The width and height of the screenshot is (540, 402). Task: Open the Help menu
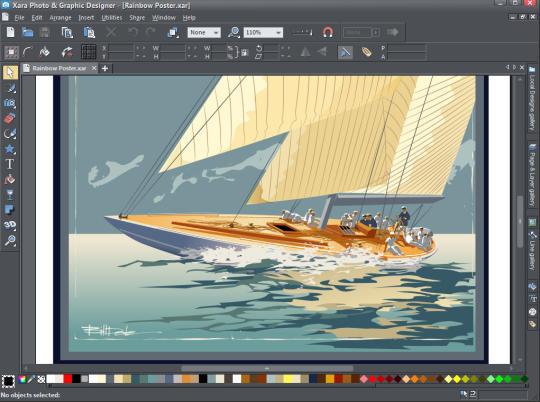click(x=189, y=18)
